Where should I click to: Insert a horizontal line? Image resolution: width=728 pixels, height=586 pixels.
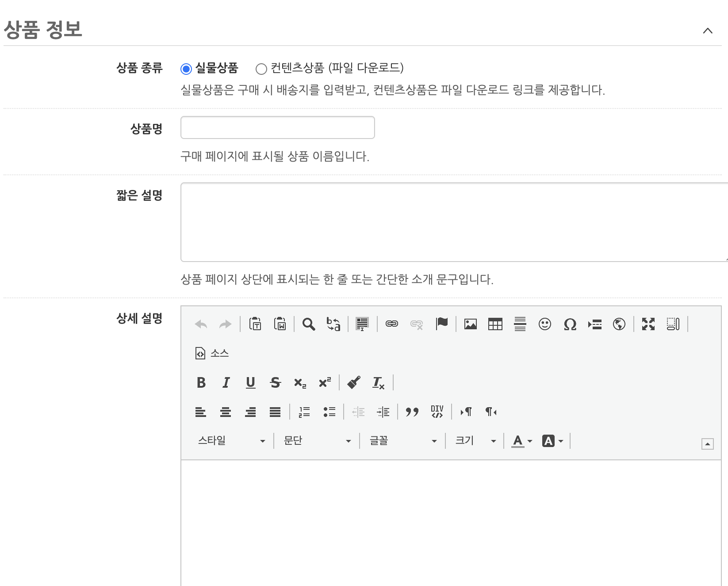pyautogui.click(x=520, y=324)
